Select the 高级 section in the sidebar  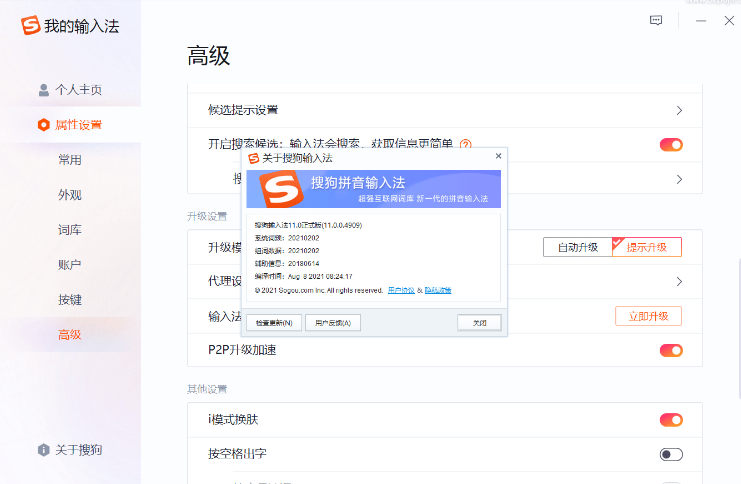click(x=70, y=335)
